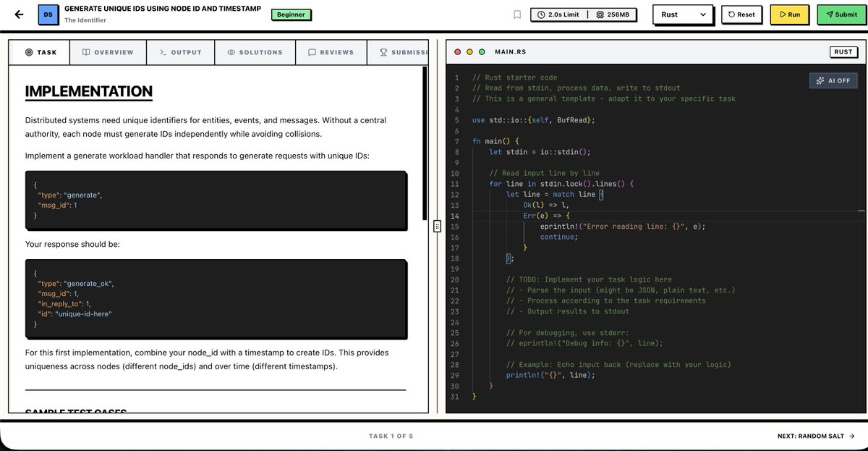Click the '"in_reply_to": 1,' JSON line
Screen dimensions: 868x451
click(64, 304)
